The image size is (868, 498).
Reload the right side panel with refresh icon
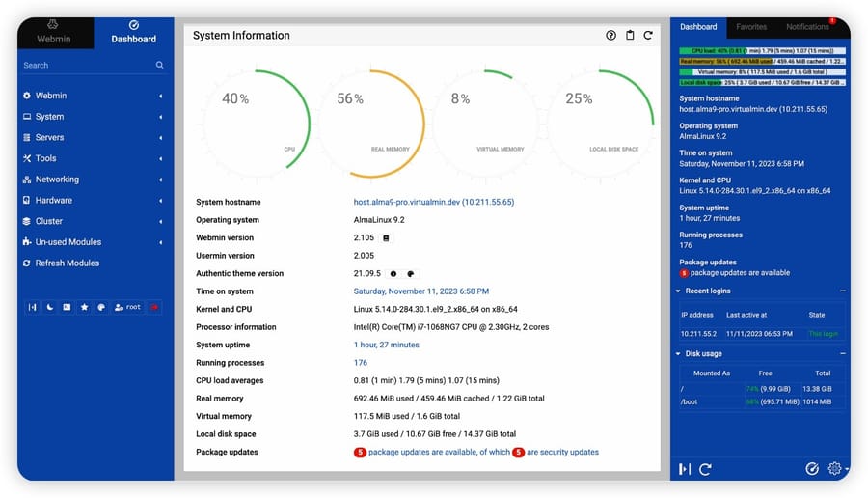coord(705,469)
